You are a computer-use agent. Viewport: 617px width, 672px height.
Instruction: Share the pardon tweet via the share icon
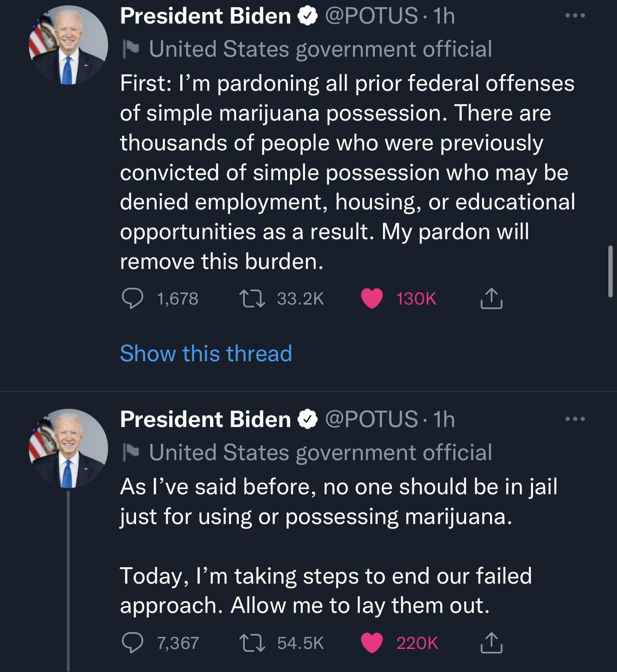[x=491, y=299]
